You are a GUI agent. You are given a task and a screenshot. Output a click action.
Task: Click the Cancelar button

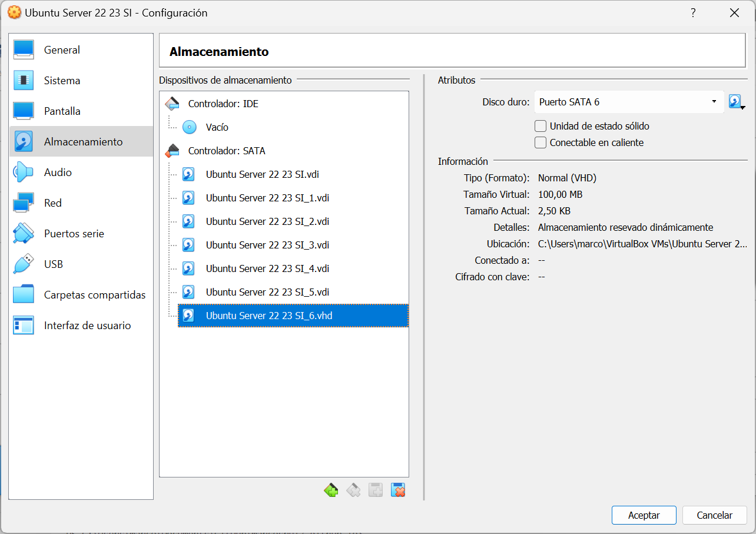click(714, 515)
